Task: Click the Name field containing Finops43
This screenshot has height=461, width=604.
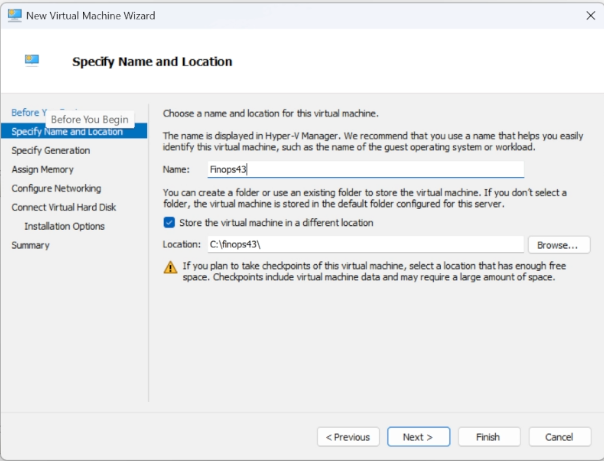Action: point(363,170)
